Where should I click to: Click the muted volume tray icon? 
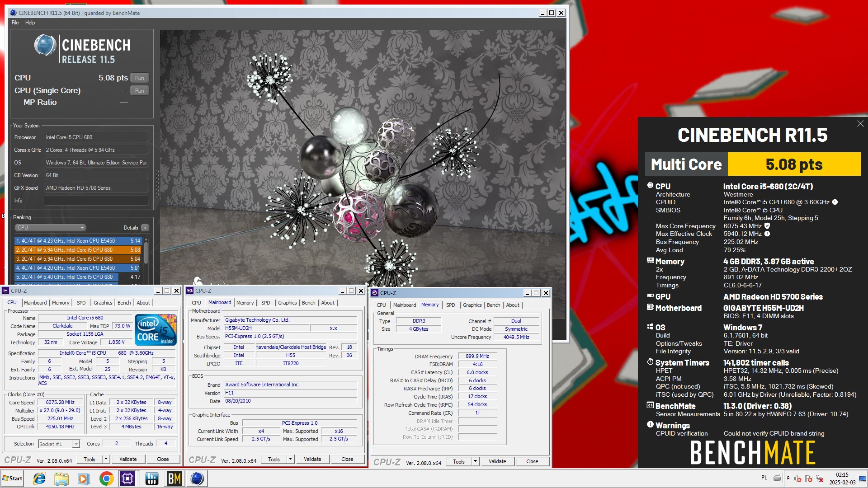pos(798,479)
